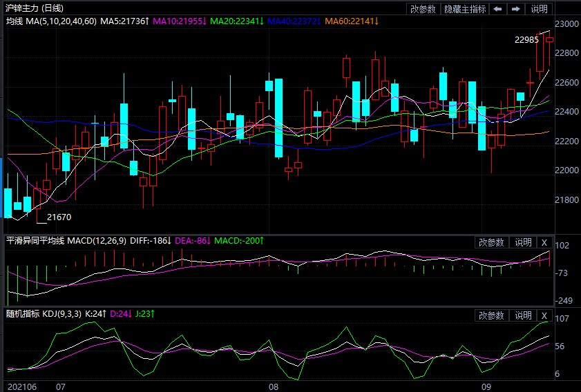581x392 pixels.
Task: Click the MA40:22372 value
Action: point(294,21)
